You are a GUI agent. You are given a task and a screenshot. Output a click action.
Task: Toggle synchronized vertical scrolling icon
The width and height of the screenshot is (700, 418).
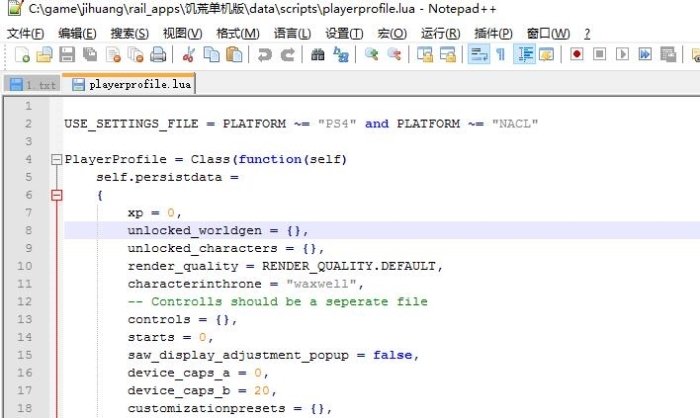pos(425,54)
